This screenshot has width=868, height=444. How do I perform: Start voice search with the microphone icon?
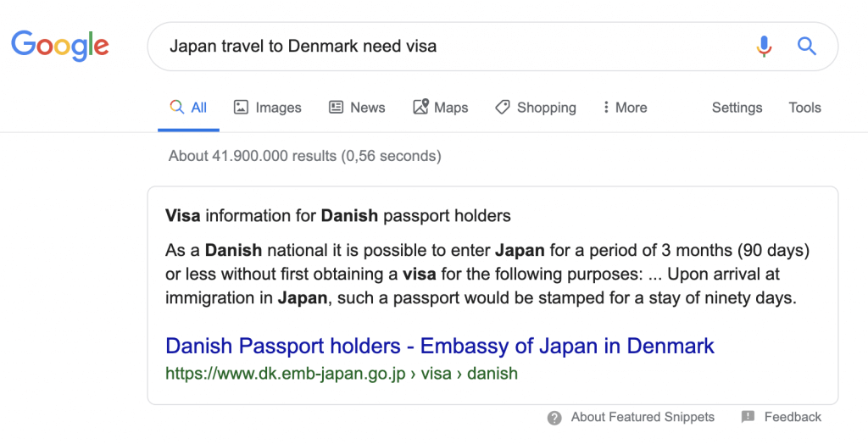pos(764,46)
